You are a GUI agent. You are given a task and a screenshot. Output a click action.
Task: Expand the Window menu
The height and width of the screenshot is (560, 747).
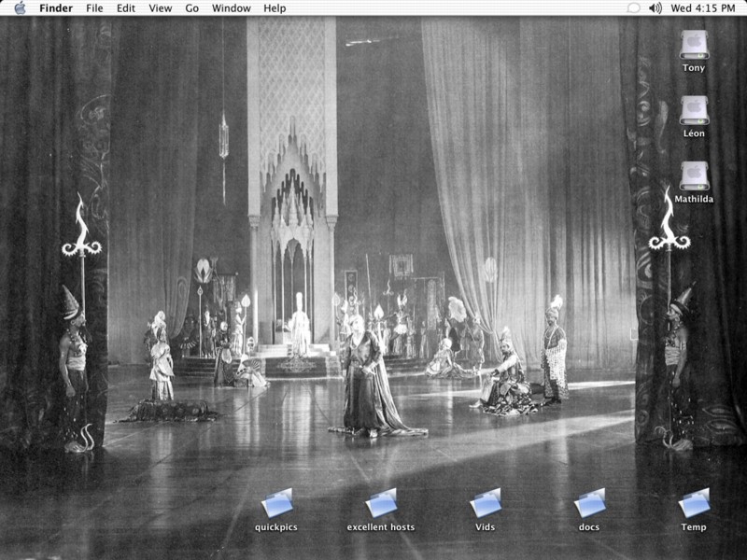[x=231, y=7]
